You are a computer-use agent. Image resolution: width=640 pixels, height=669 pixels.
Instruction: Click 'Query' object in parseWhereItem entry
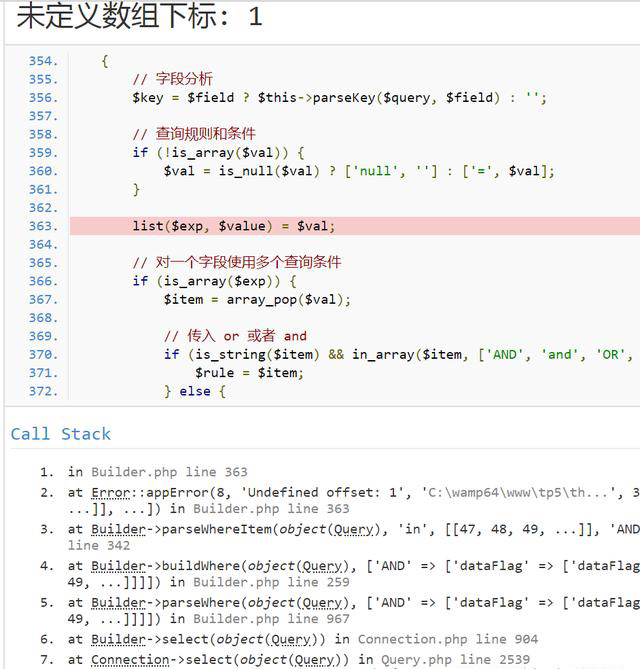[x=353, y=529]
